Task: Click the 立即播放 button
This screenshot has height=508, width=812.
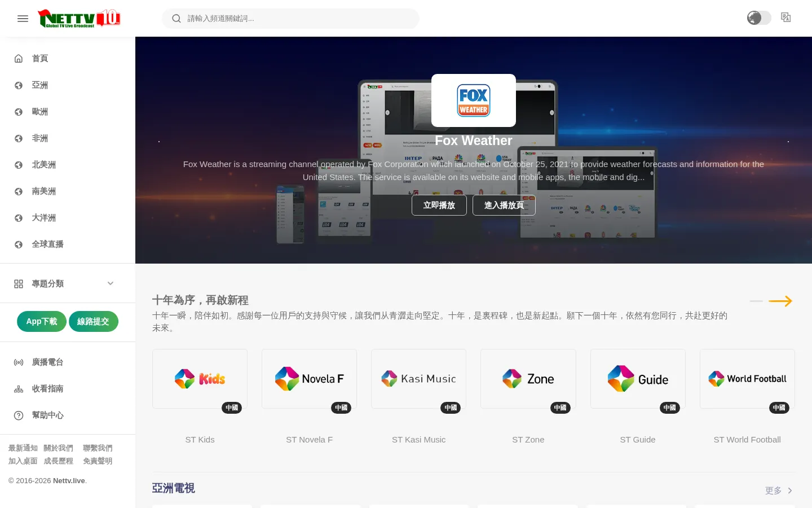Action: [x=439, y=205]
